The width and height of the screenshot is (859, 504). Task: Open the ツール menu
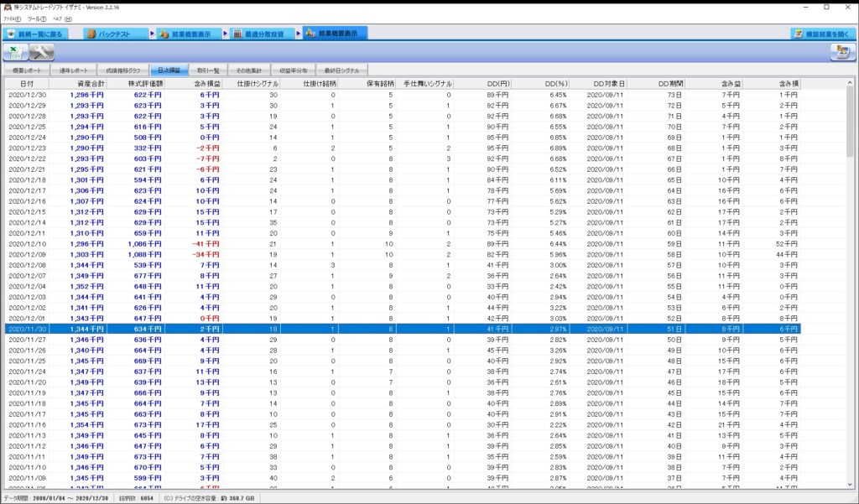37,18
